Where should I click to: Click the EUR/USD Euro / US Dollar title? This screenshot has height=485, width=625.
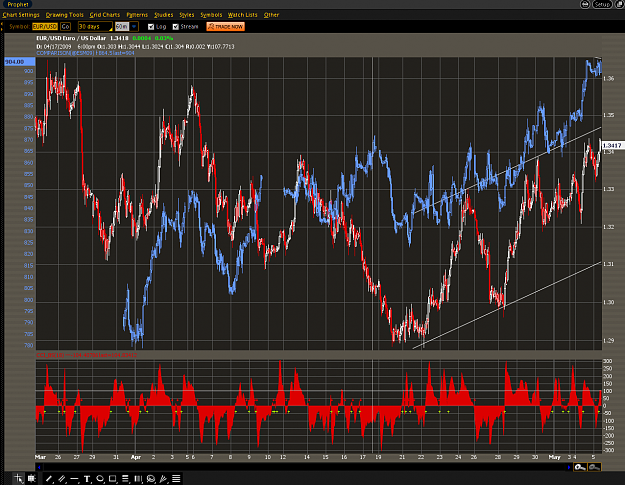(71, 38)
